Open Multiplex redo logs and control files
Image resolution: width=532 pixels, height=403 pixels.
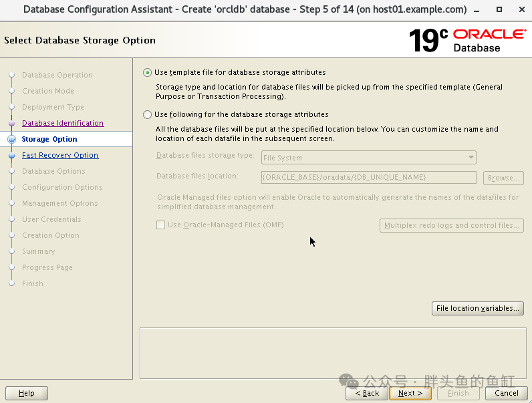[452, 226]
